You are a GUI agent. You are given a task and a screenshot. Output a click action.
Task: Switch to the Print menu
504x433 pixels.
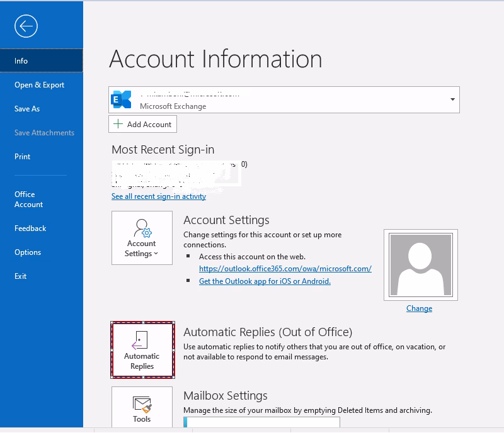pyautogui.click(x=22, y=156)
